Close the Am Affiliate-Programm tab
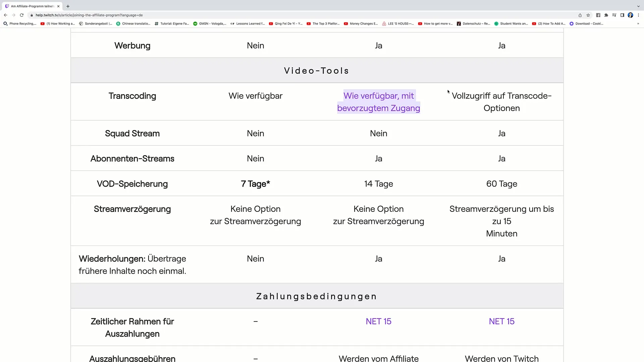Image resolution: width=644 pixels, height=362 pixels. coord(58,6)
